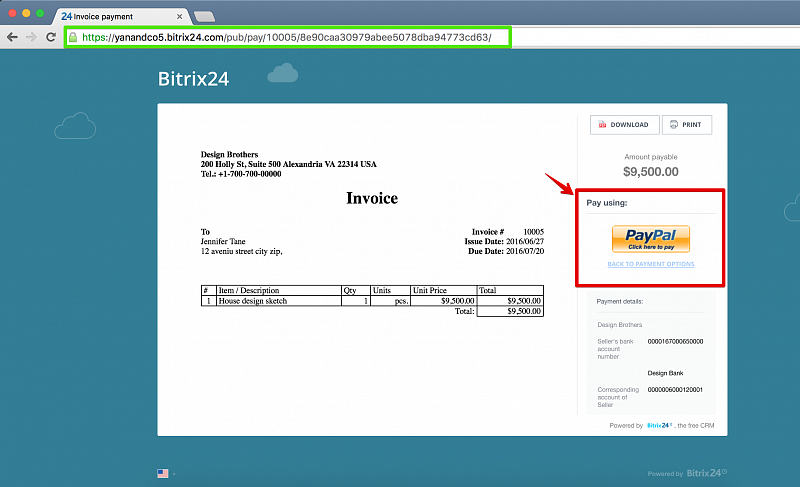This screenshot has width=800, height=487.
Task: Reload the page with the refresh icon
Action: click(51, 37)
